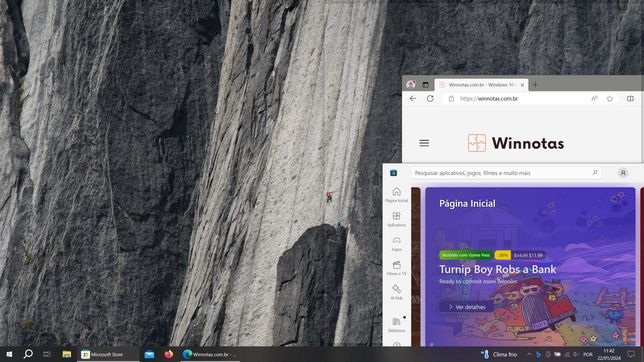Click the Store account profile icon
644x362 pixels.
623,173
